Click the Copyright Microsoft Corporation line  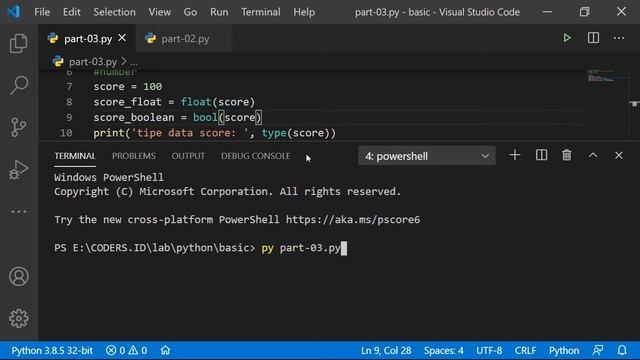click(x=227, y=191)
